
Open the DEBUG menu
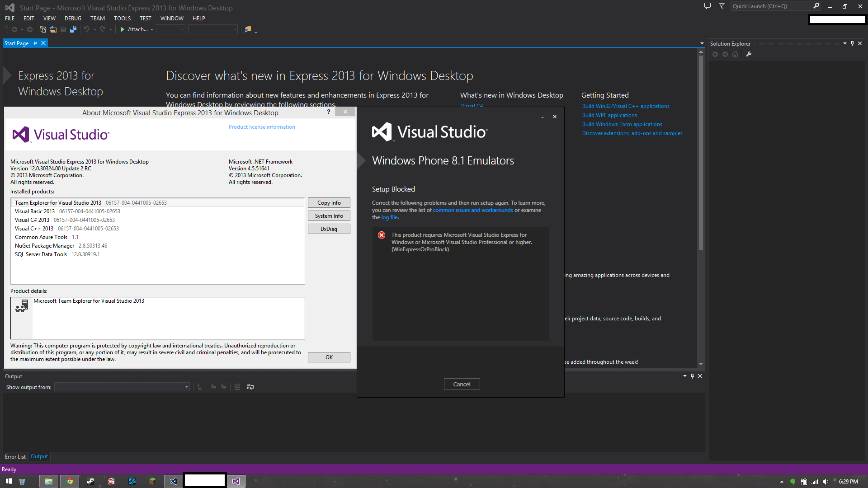click(73, 18)
